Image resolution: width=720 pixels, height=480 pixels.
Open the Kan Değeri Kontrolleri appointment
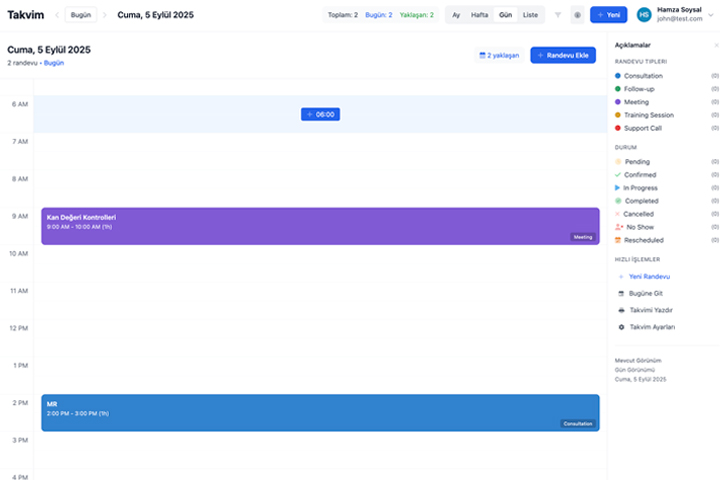(320, 226)
